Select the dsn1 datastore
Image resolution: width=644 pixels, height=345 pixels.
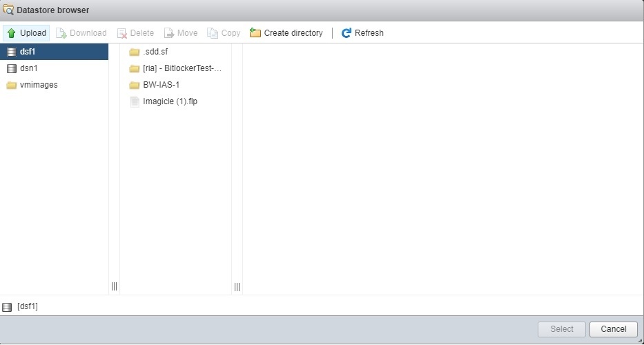click(x=28, y=68)
